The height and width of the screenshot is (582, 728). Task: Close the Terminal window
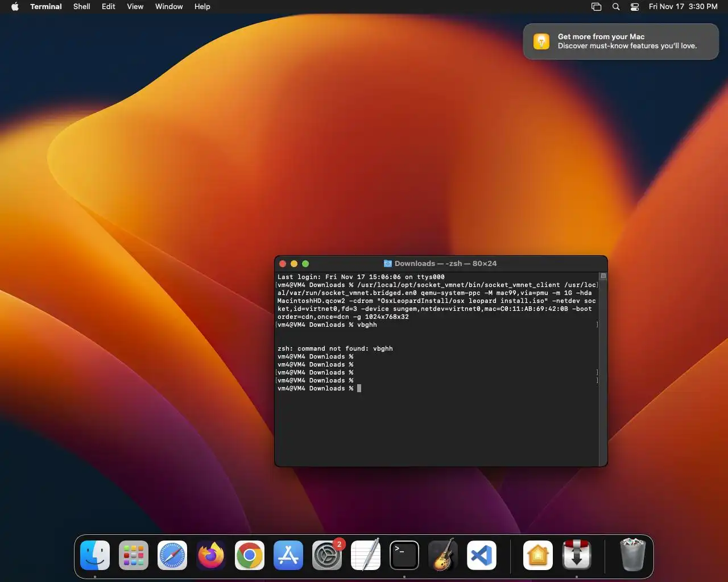click(283, 264)
